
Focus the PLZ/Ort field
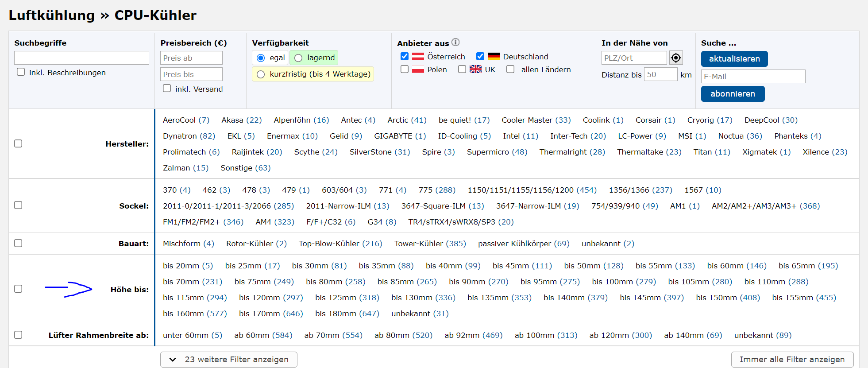click(634, 58)
